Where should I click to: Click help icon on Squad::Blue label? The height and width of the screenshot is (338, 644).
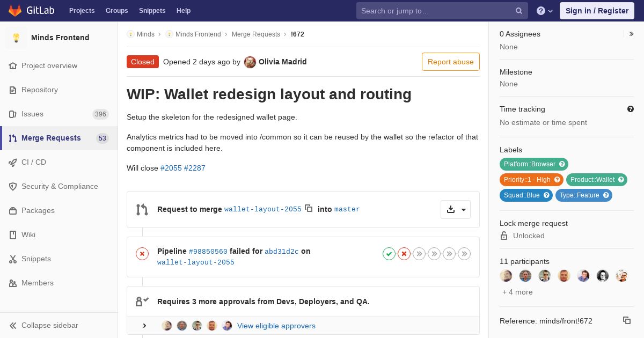(546, 195)
